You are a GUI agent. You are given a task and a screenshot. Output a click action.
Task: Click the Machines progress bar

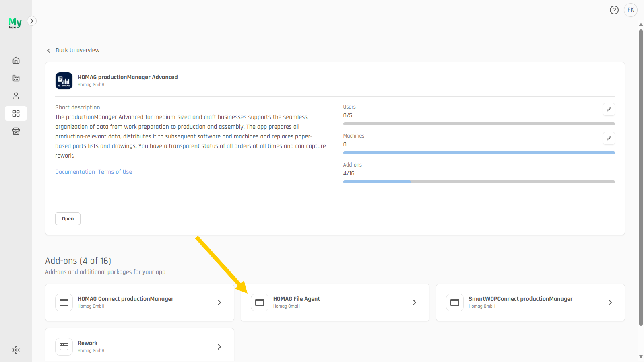[479, 153]
